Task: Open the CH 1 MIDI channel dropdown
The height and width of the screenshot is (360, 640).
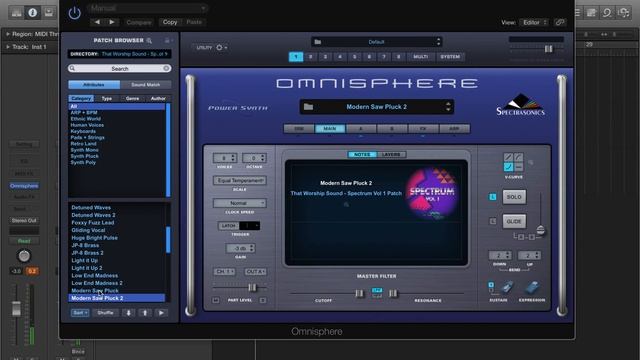Action: (224, 271)
